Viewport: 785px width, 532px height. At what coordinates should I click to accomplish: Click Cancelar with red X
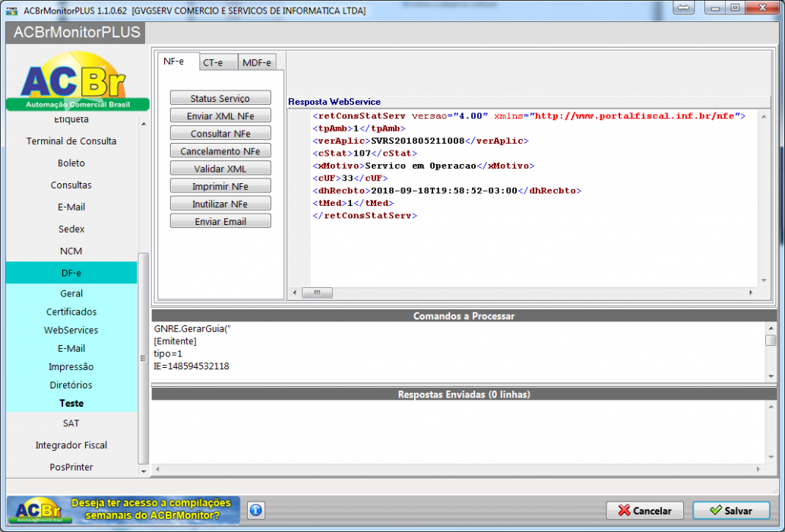click(645, 511)
